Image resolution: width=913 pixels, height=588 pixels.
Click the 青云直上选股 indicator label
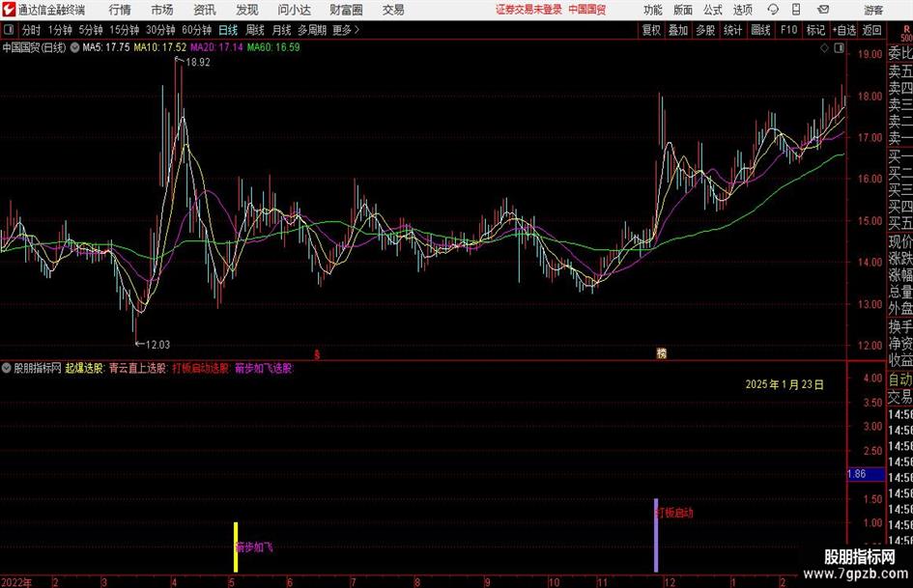point(138,368)
